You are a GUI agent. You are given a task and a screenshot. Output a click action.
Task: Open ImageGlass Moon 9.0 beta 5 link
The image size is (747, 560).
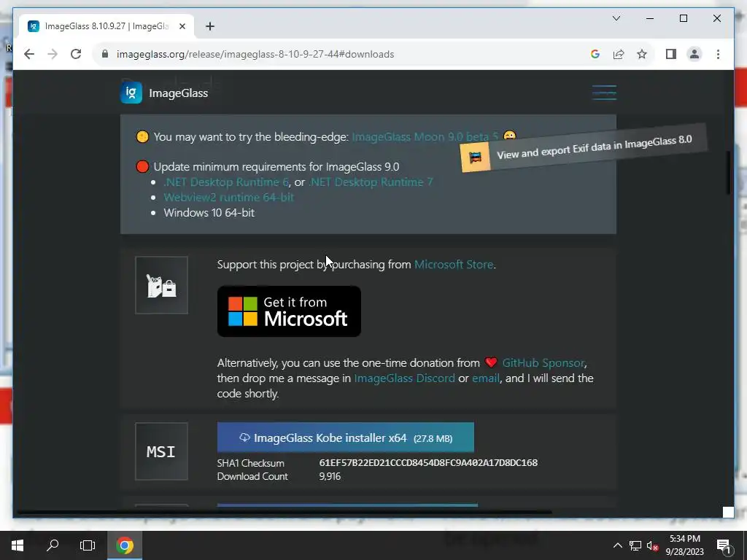425,136
